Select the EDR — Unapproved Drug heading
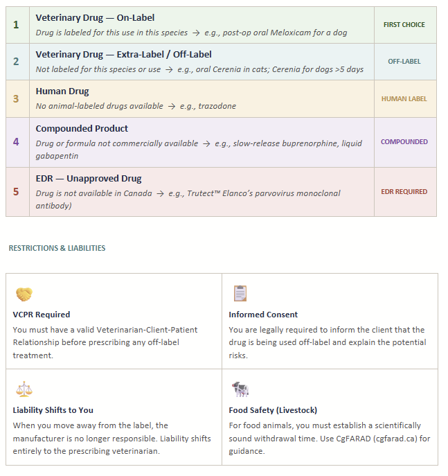This screenshot has height=476, width=448. [88, 179]
